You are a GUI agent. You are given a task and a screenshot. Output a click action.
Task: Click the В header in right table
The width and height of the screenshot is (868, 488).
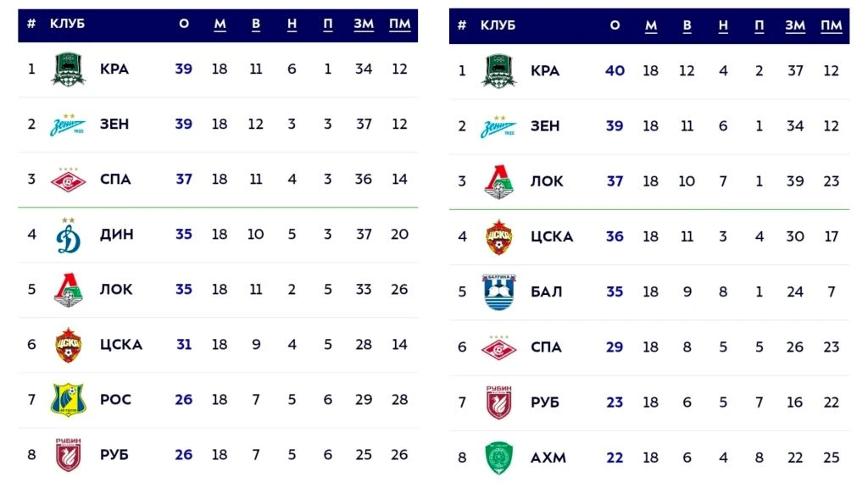(x=687, y=25)
